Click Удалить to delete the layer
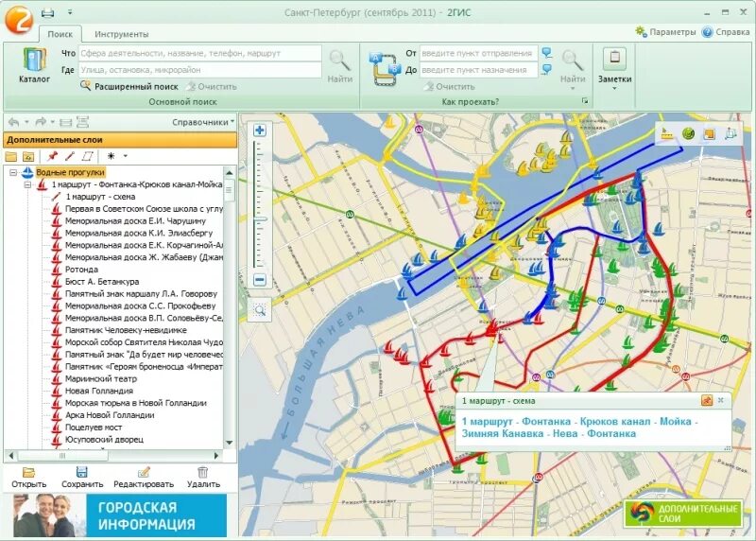 [x=203, y=478]
